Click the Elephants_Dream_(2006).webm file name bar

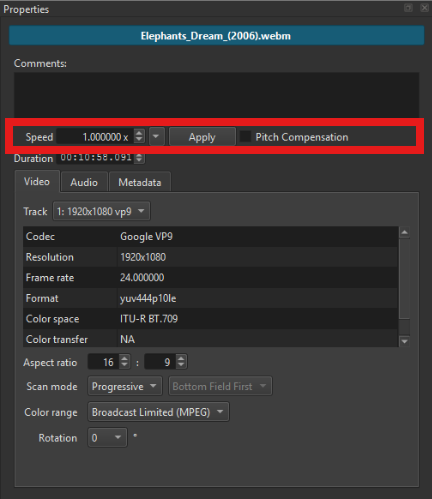(x=216, y=36)
